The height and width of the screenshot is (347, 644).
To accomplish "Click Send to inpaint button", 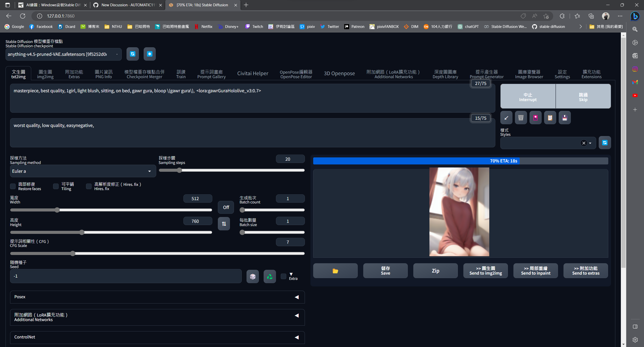I will pos(535,271).
